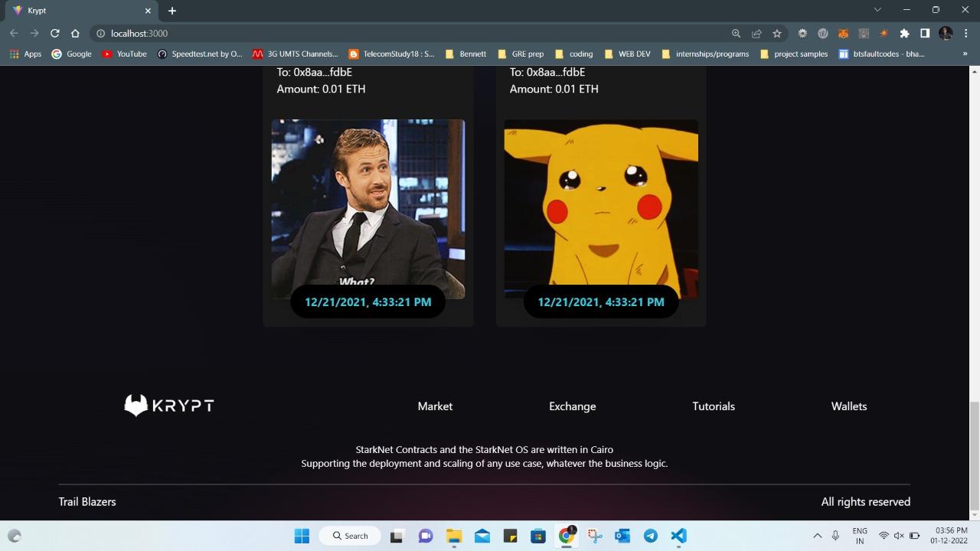
Task: Select the Krypt browser tab
Action: point(83,11)
